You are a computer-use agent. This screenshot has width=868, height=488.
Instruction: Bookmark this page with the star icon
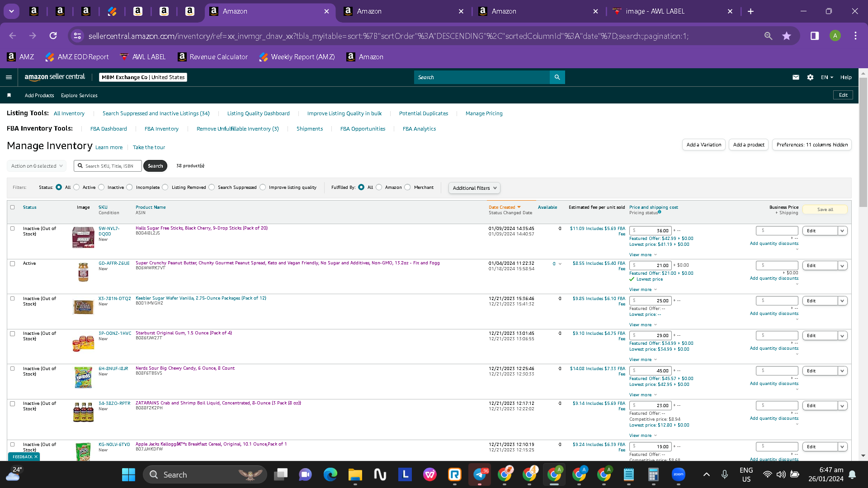[787, 36]
